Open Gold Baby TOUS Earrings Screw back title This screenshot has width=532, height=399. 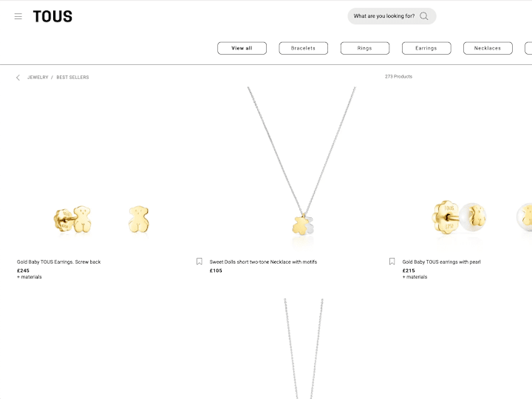click(59, 262)
